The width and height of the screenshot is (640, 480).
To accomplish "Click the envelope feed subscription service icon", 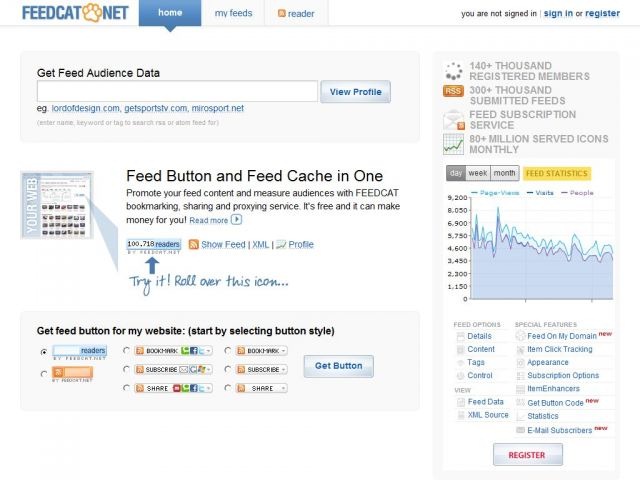I will (453, 120).
